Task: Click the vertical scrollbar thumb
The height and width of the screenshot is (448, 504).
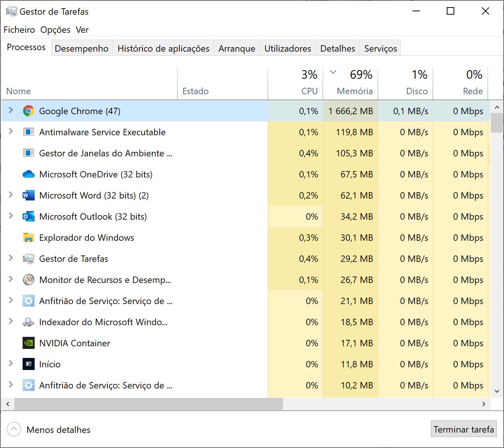Action: pos(497,123)
